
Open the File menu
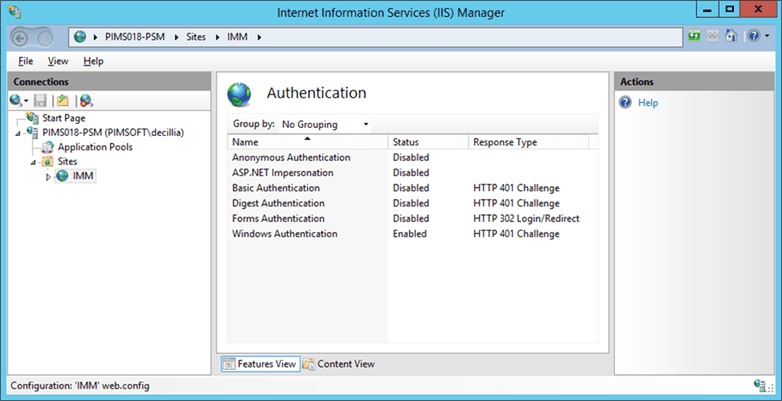pyautogui.click(x=25, y=61)
